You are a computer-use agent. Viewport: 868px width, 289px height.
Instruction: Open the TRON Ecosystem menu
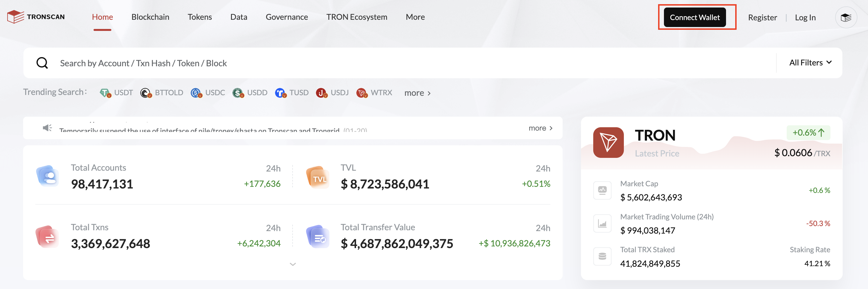pos(357,17)
